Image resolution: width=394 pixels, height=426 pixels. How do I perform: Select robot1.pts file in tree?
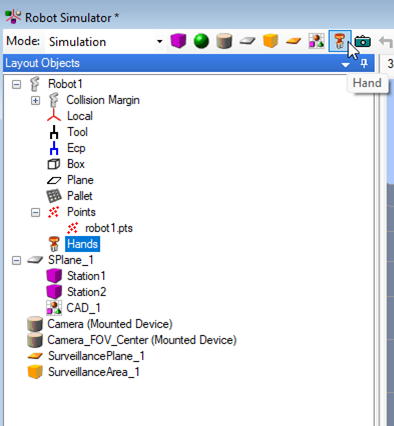click(x=109, y=228)
